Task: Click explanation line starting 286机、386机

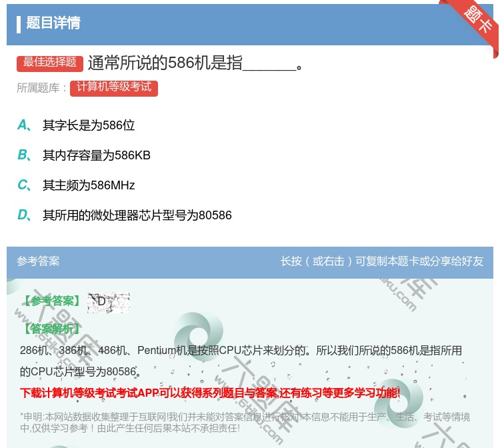Action: tap(241, 351)
